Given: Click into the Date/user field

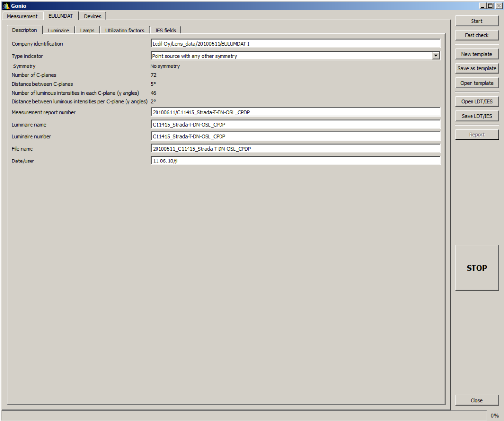Looking at the screenshot, I should (295, 161).
